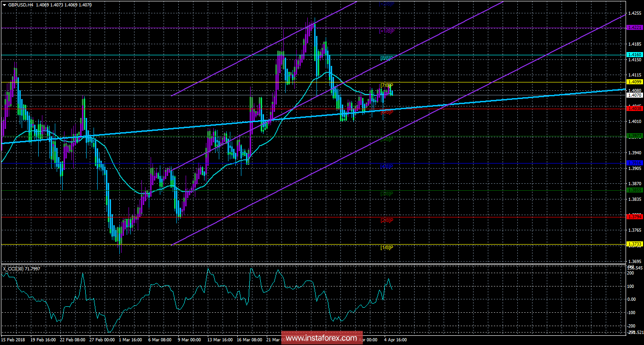This screenshot has height=345, width=644.
Task: Collapse the GBPUSD one-click trading arrow
Action: coord(5,5)
